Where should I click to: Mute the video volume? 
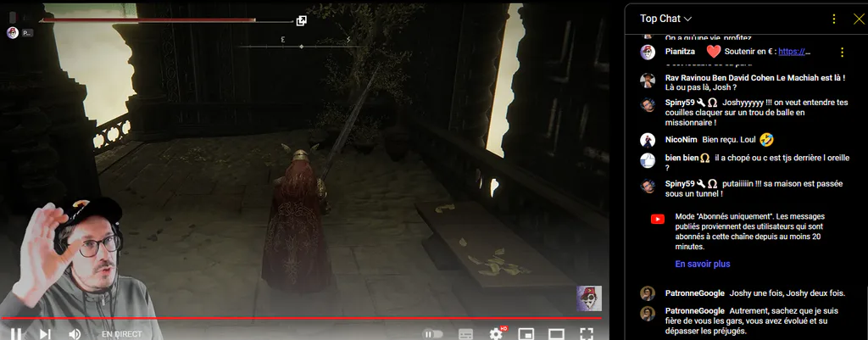(75, 334)
